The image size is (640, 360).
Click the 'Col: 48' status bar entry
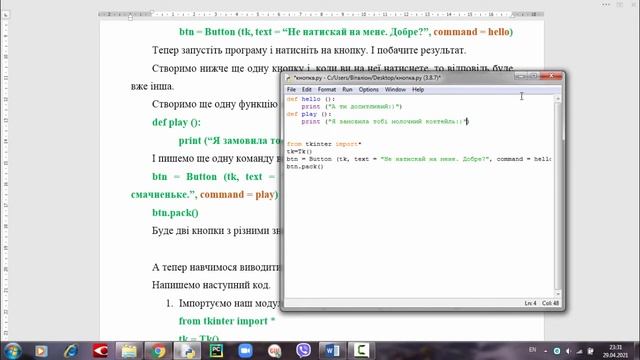tap(551, 303)
